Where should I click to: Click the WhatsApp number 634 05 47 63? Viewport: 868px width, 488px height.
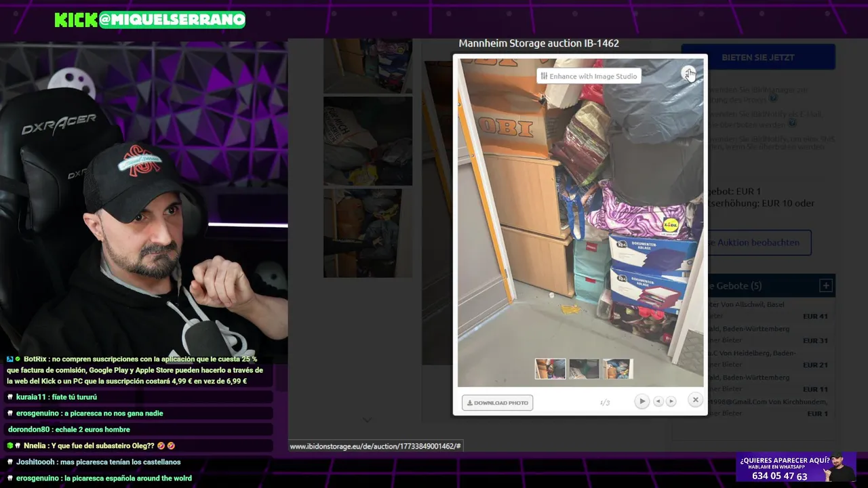pyautogui.click(x=779, y=476)
